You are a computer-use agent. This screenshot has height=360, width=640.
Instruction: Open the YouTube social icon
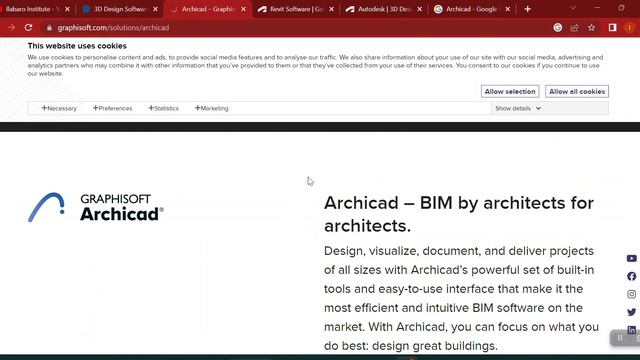click(x=631, y=258)
